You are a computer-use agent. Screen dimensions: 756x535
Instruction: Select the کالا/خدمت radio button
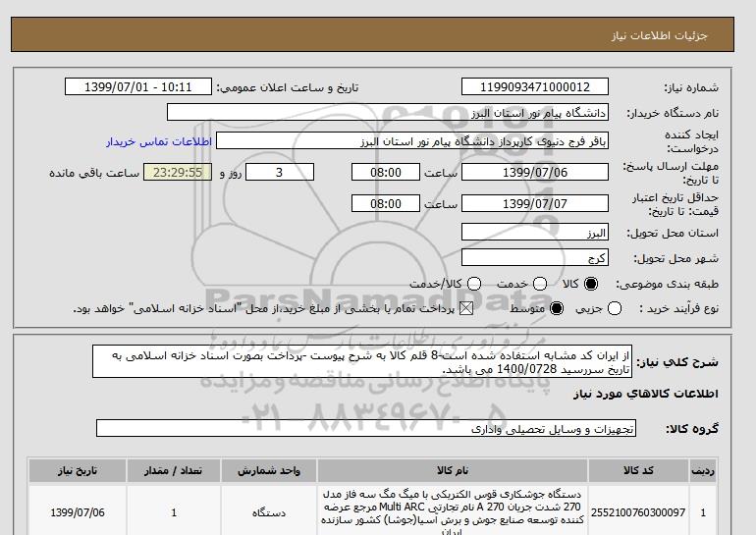[474, 284]
